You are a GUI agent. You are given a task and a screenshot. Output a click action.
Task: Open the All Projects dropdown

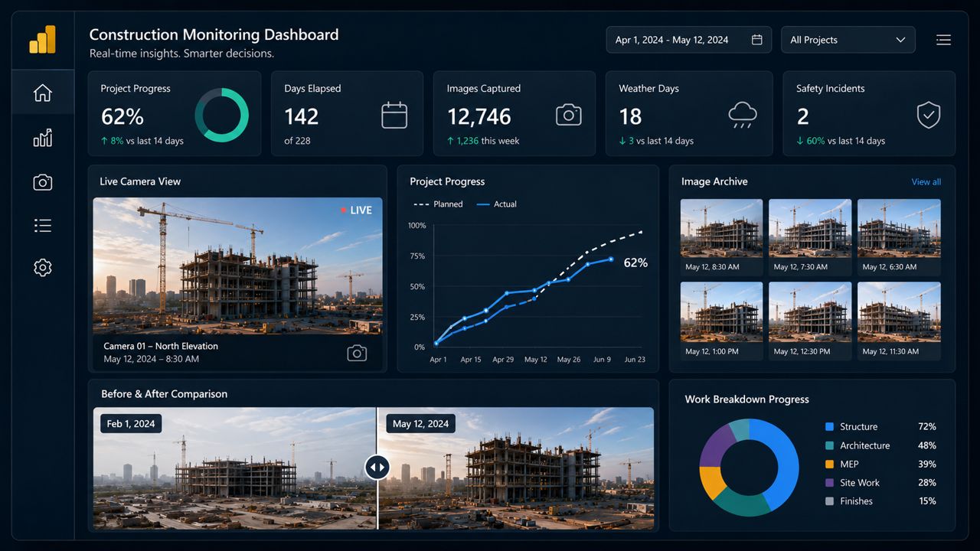(x=848, y=40)
